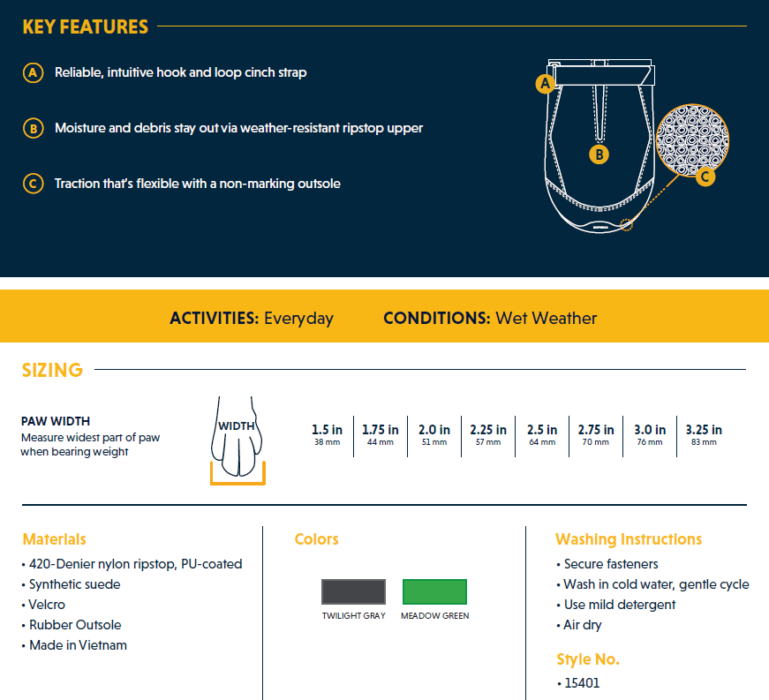Click the 2.25 in size entry
The height and width of the screenshot is (700, 769).
coord(488,435)
